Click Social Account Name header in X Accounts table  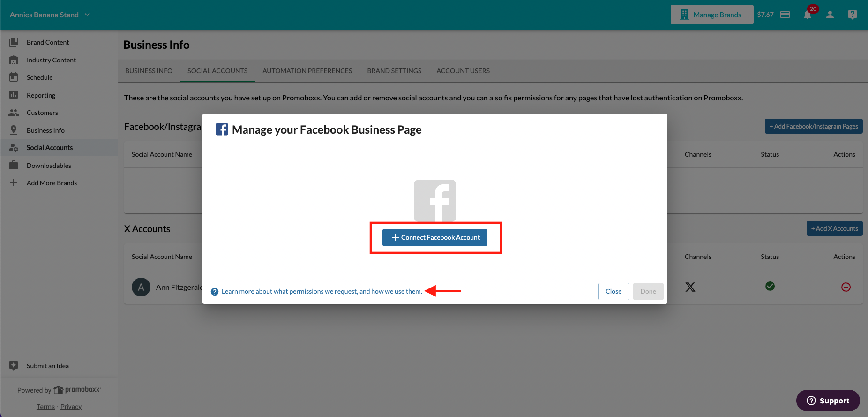click(x=162, y=257)
